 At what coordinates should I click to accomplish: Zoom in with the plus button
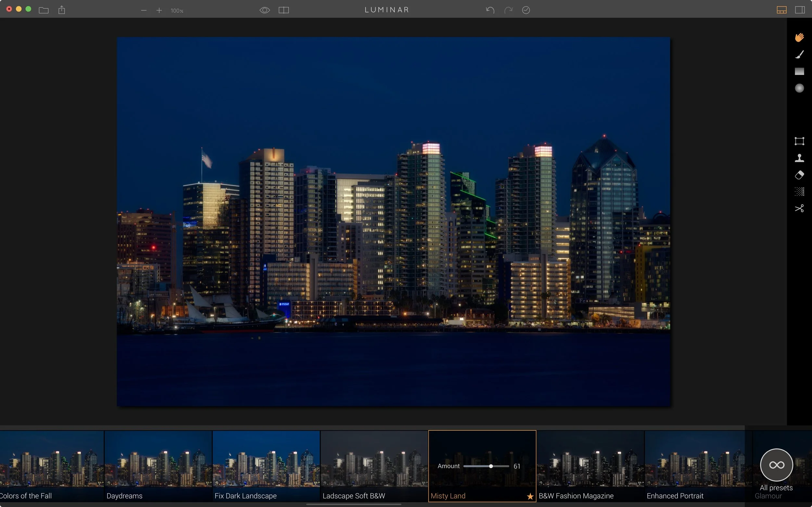click(159, 10)
